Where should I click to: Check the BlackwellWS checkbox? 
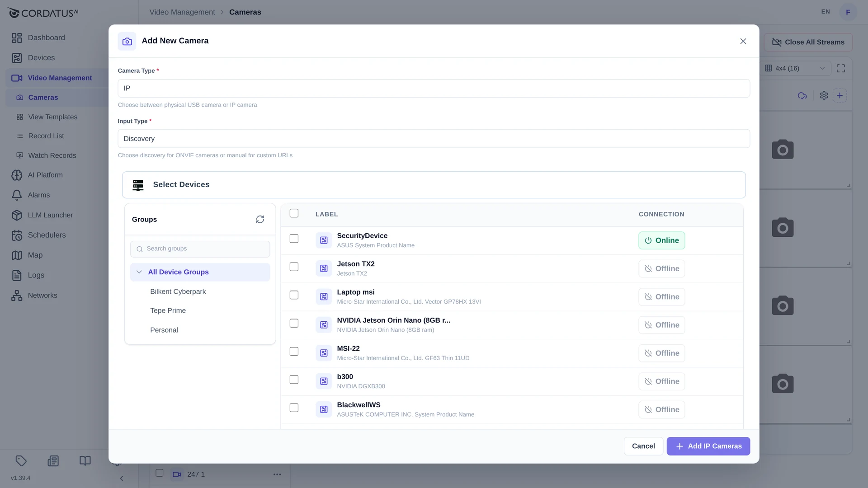294,408
